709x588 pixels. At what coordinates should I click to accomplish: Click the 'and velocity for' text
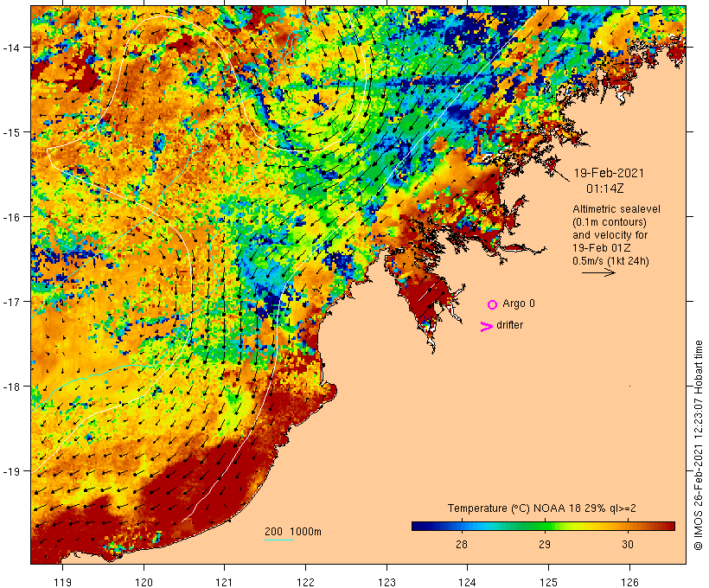tap(610, 234)
